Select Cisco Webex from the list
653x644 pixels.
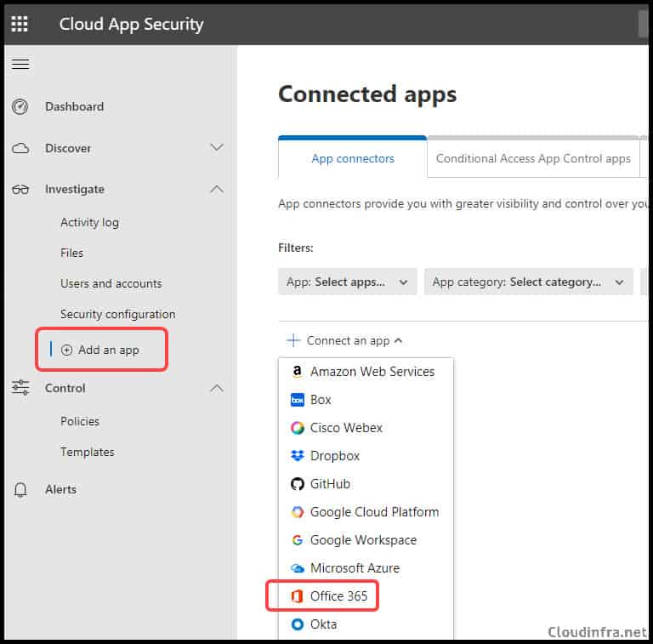click(366, 428)
